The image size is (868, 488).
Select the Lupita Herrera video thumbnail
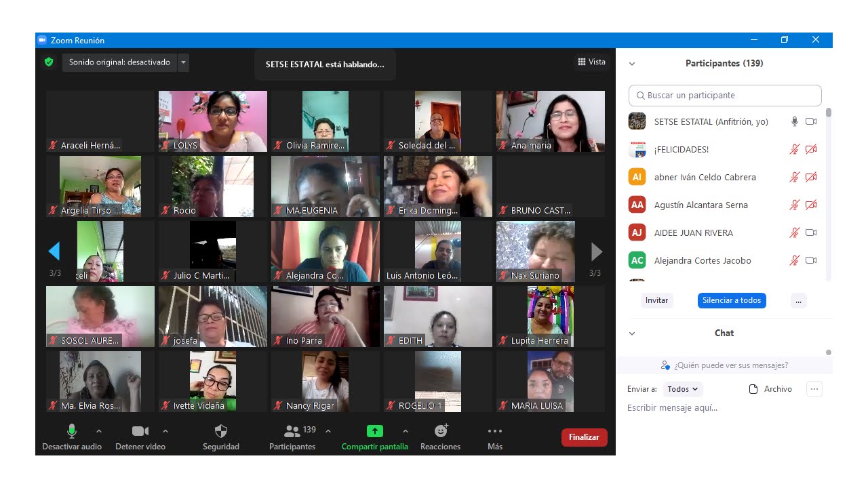point(551,317)
